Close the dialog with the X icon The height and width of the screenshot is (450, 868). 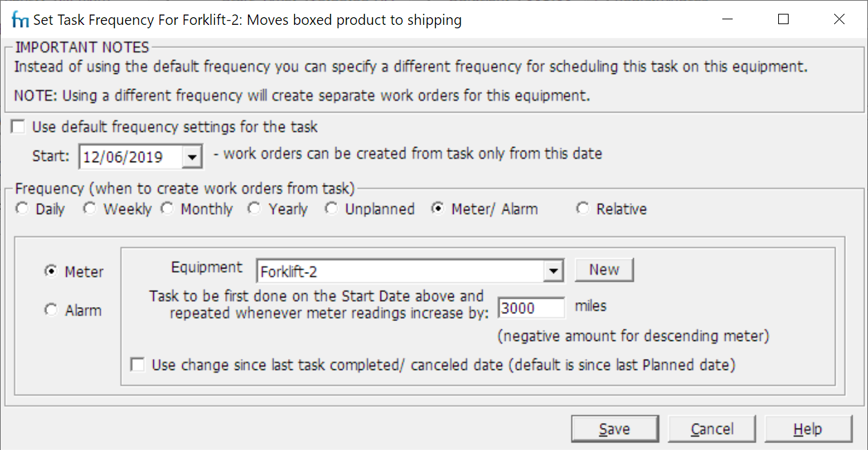(839, 19)
